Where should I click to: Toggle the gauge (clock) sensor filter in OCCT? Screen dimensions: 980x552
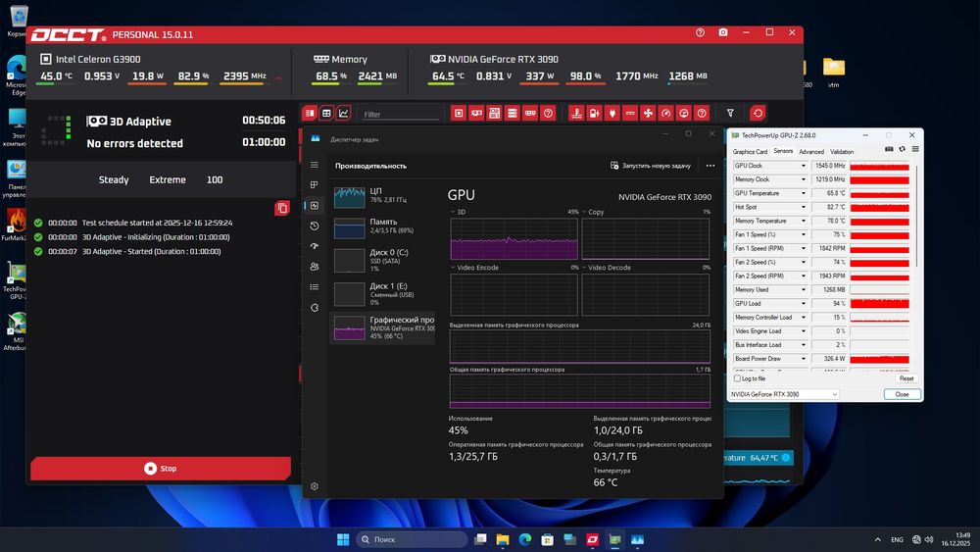666,113
